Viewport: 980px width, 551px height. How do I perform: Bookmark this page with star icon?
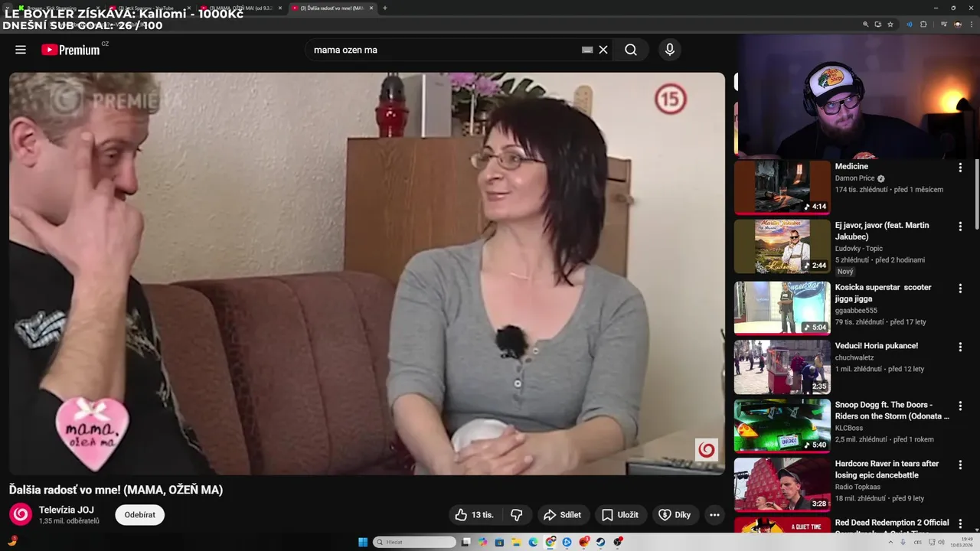point(890,24)
